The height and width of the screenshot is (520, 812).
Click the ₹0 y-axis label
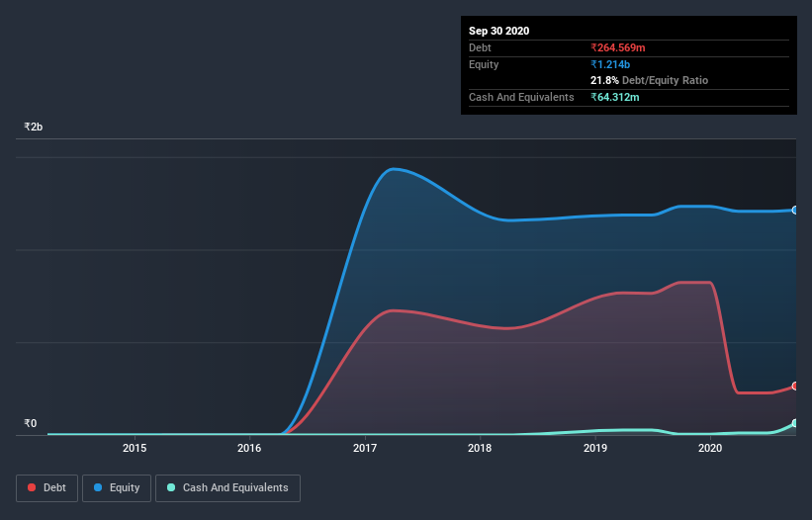pos(31,423)
